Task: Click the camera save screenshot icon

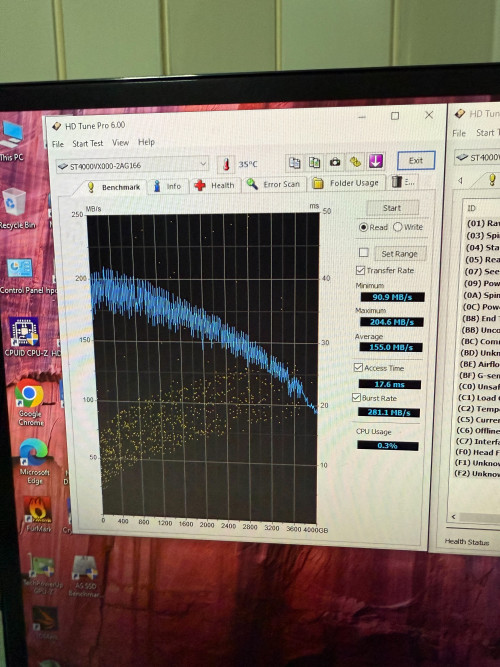Action: (335, 162)
